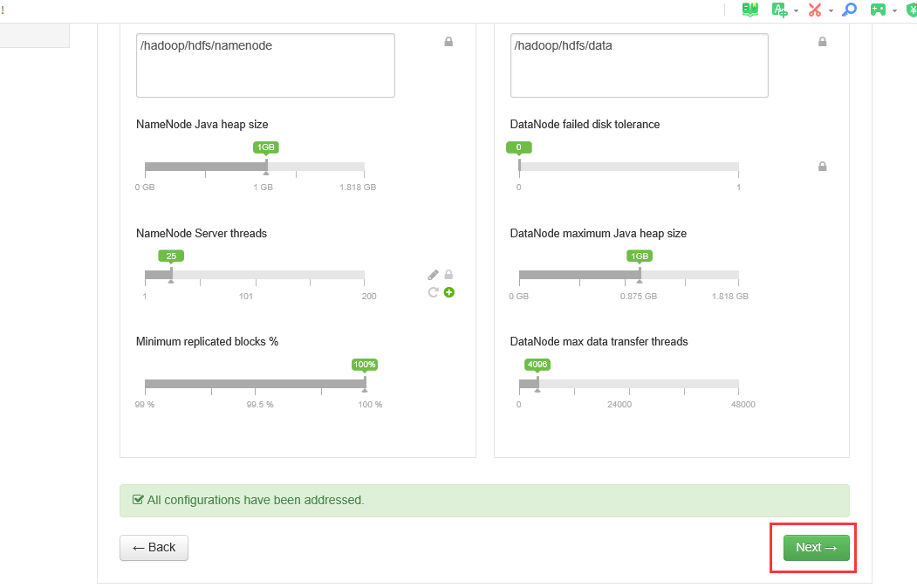Open the blue key password icon

pyautogui.click(x=849, y=10)
